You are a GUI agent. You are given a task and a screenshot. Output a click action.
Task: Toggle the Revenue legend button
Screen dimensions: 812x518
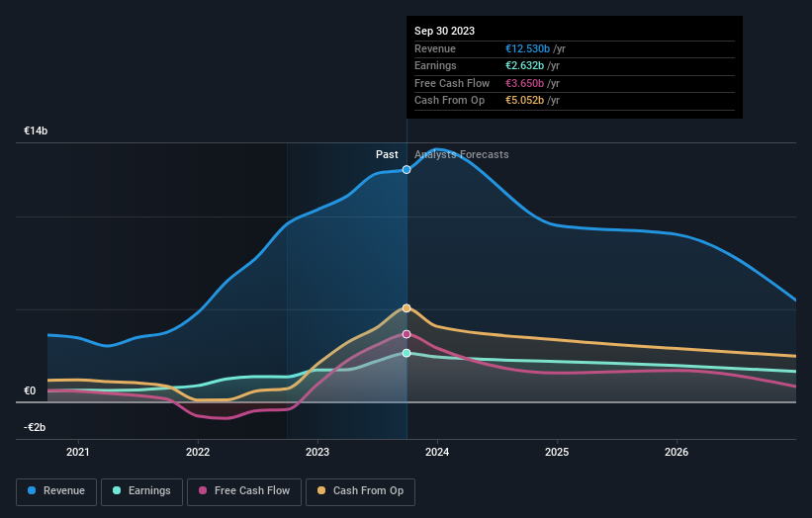[56, 491]
